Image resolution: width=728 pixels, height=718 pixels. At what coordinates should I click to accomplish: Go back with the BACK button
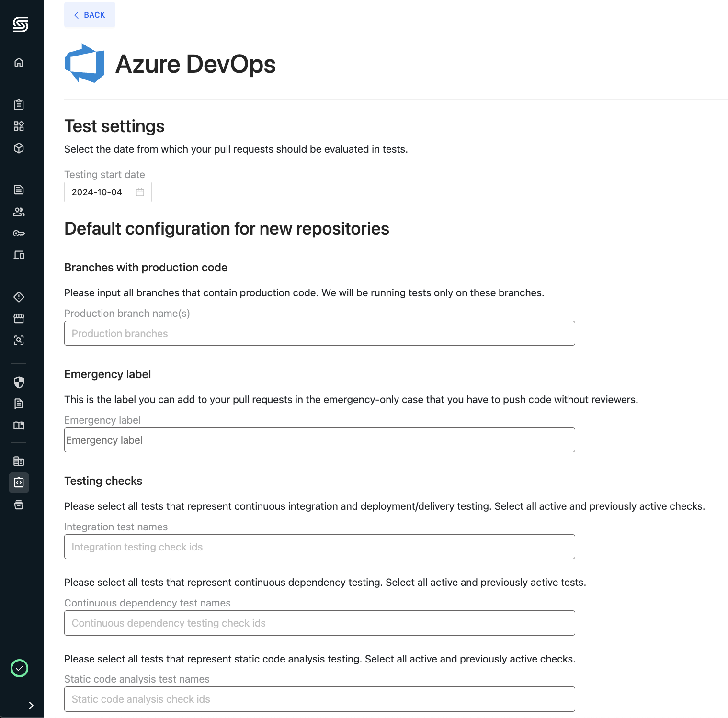(90, 15)
